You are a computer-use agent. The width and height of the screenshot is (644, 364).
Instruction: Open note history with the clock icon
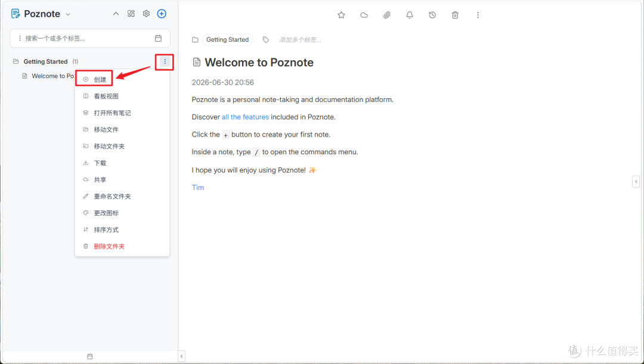432,15
